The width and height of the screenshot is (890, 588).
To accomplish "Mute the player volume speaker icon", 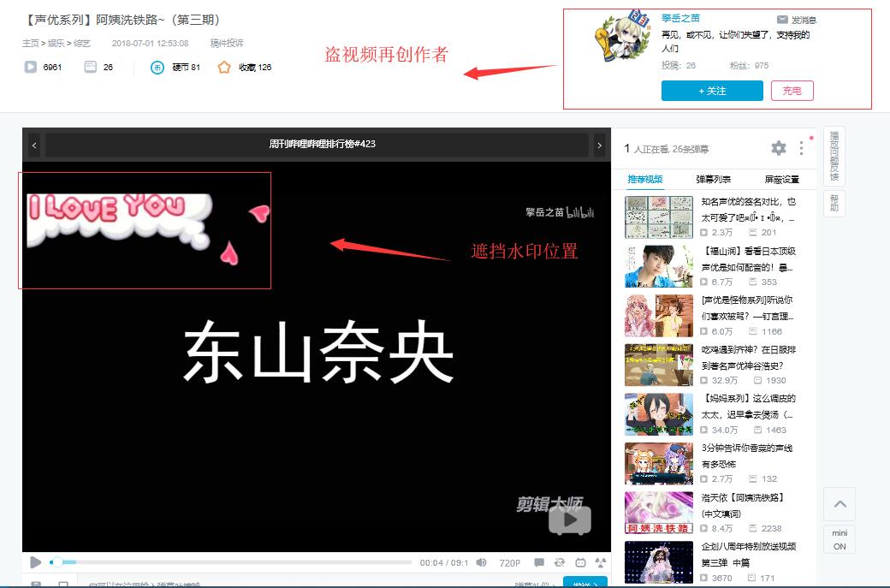I will 481,562.
